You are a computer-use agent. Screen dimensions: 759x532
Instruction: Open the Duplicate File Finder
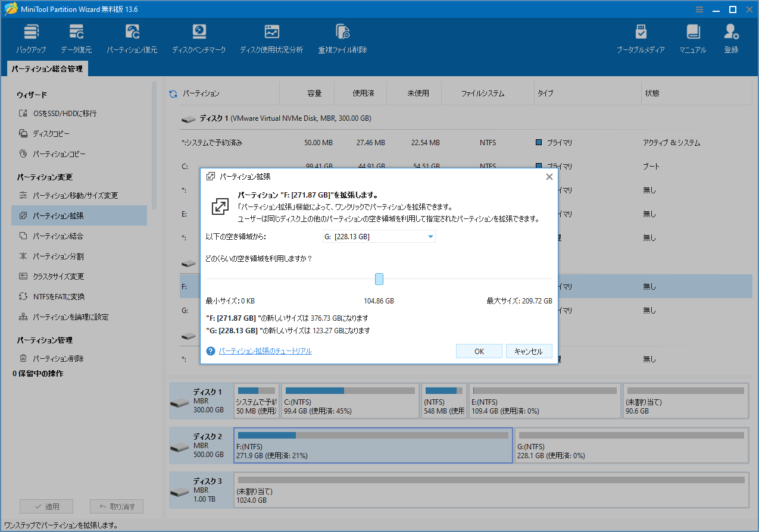click(x=342, y=37)
